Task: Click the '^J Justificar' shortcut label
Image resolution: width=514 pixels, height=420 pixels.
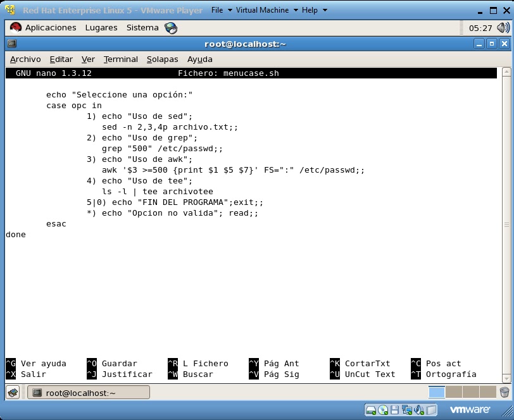Action: point(120,374)
